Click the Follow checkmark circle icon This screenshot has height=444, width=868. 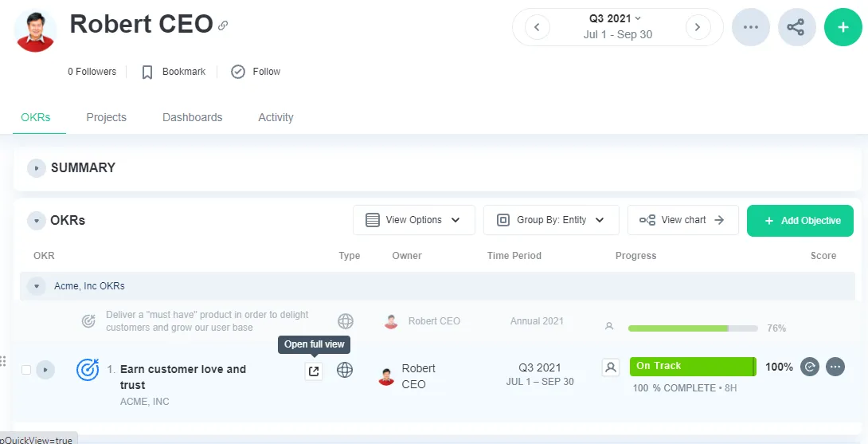point(238,72)
